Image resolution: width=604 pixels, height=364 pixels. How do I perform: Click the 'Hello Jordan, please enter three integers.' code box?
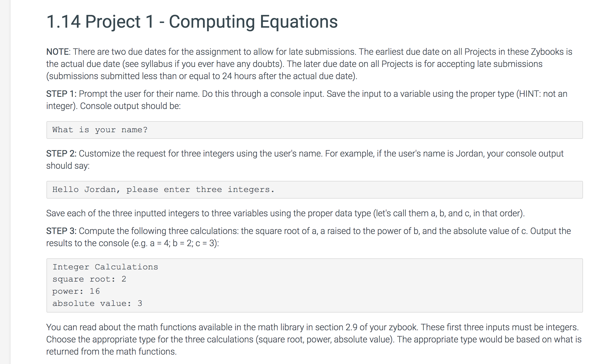[x=314, y=190]
